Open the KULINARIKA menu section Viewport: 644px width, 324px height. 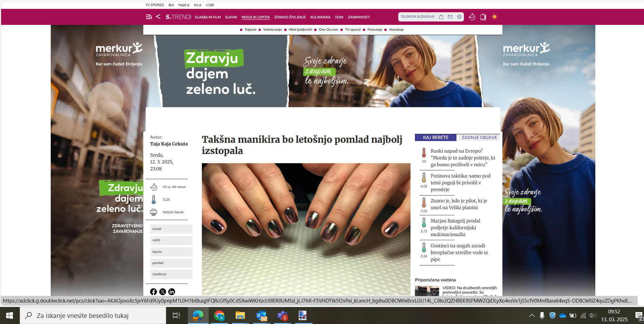(320, 17)
